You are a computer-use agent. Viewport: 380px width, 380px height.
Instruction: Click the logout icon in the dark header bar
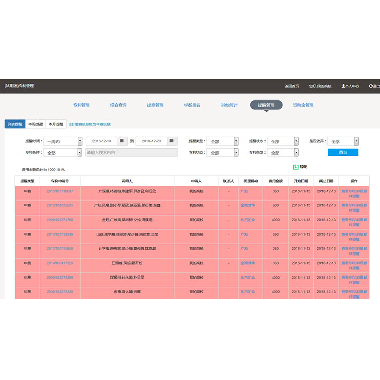point(370,86)
